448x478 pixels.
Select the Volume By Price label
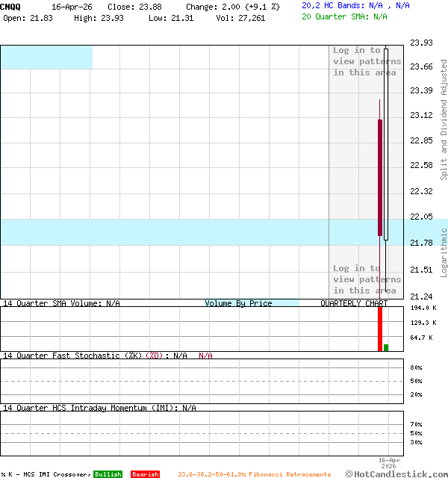point(238,303)
